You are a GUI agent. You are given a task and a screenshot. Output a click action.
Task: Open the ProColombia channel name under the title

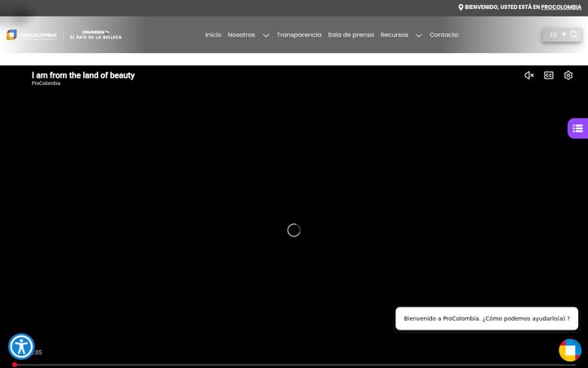pyautogui.click(x=46, y=83)
